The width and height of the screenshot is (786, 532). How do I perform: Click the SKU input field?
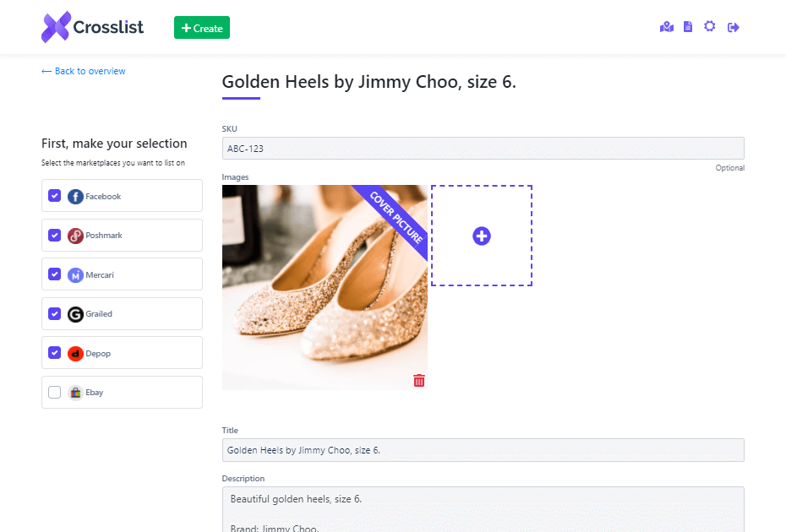pyautogui.click(x=483, y=149)
